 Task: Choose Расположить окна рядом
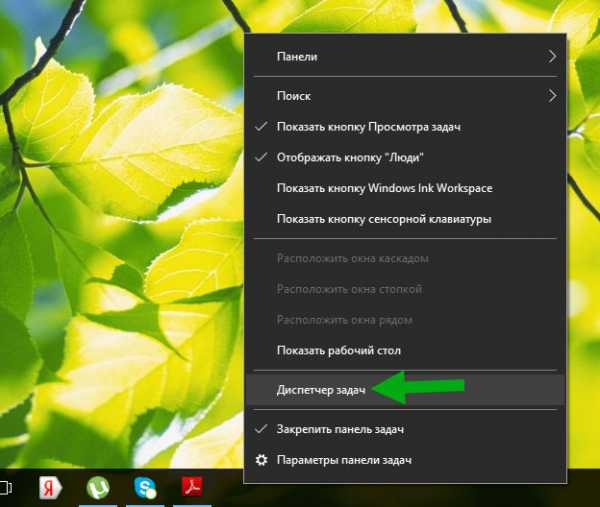point(406,320)
